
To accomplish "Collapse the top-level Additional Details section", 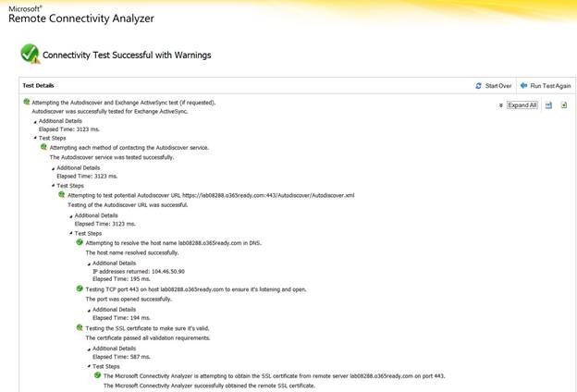I will 36,121.
